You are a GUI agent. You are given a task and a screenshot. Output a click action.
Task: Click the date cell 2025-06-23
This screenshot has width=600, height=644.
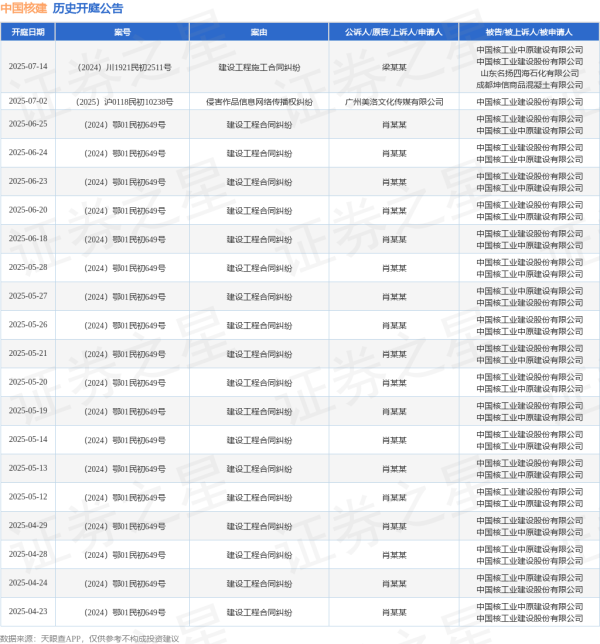click(28, 182)
